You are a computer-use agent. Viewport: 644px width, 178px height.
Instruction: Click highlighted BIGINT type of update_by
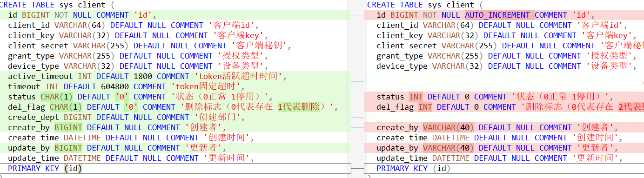pos(68,148)
